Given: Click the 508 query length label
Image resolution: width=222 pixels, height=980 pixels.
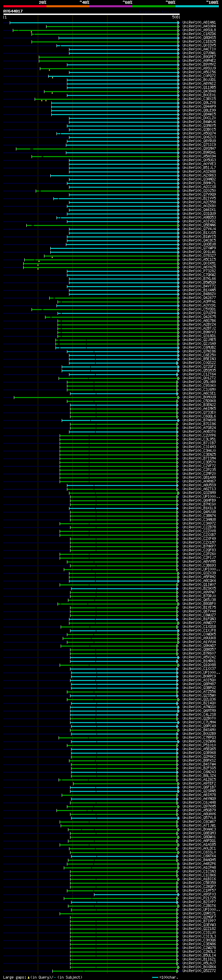Looking at the screenshot, I should click(x=175, y=17).
